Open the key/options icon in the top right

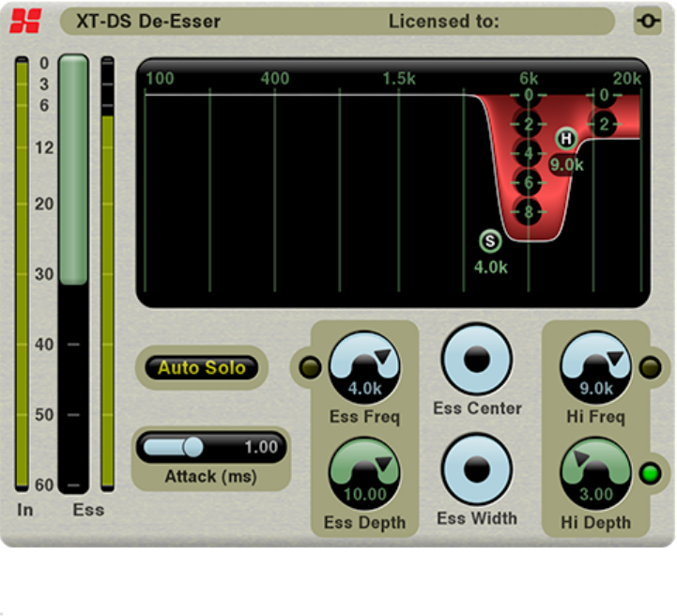click(x=648, y=21)
